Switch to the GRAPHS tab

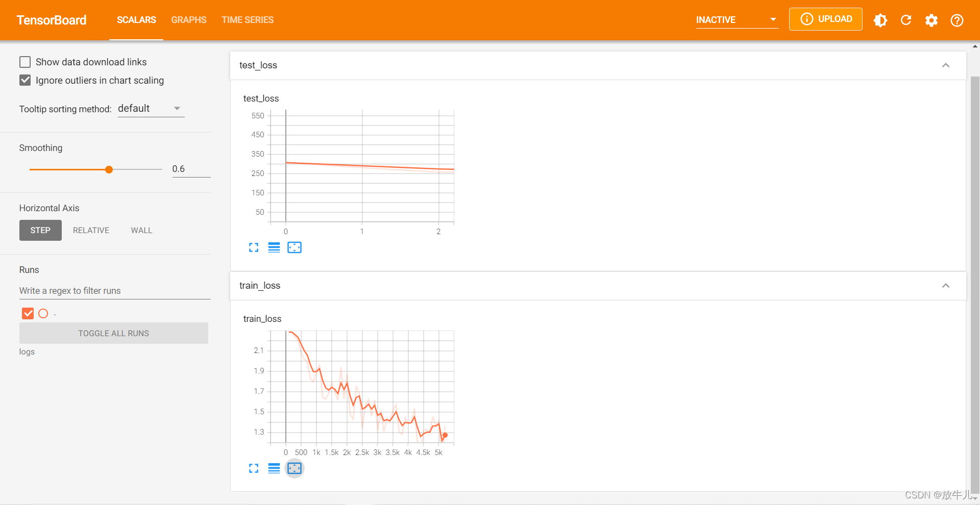(x=188, y=20)
